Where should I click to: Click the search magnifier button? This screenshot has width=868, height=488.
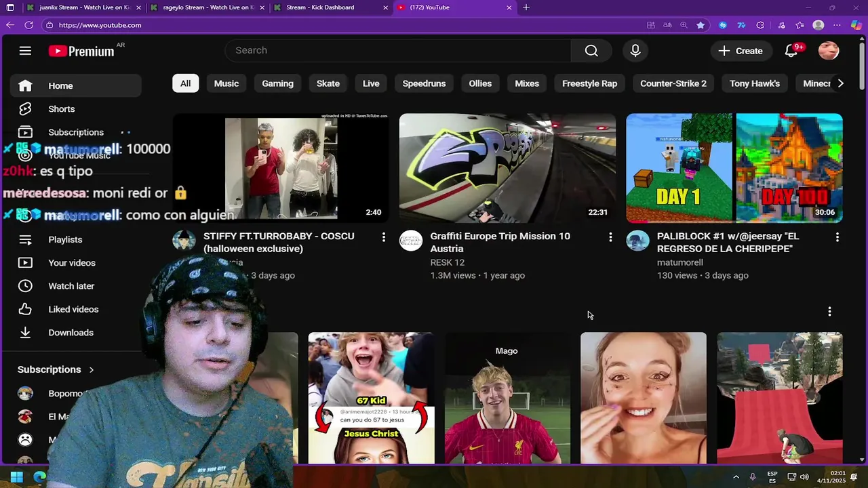(591, 51)
